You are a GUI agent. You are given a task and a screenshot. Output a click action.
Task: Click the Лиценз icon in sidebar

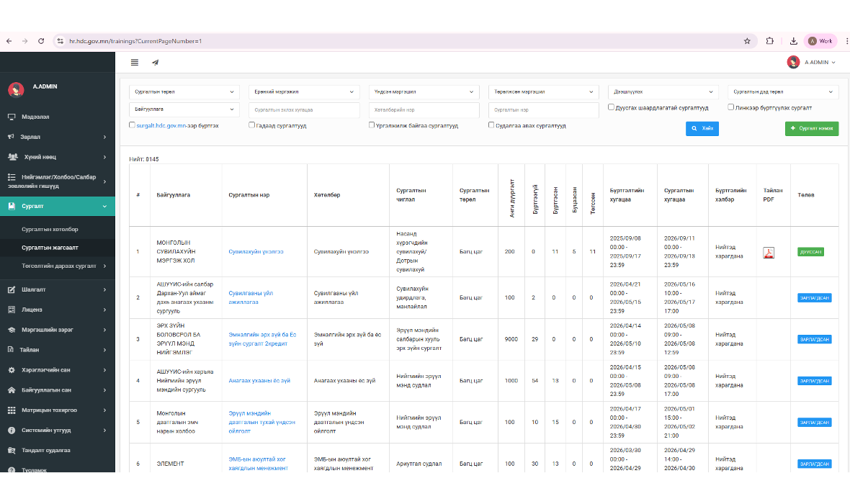pos(12,310)
